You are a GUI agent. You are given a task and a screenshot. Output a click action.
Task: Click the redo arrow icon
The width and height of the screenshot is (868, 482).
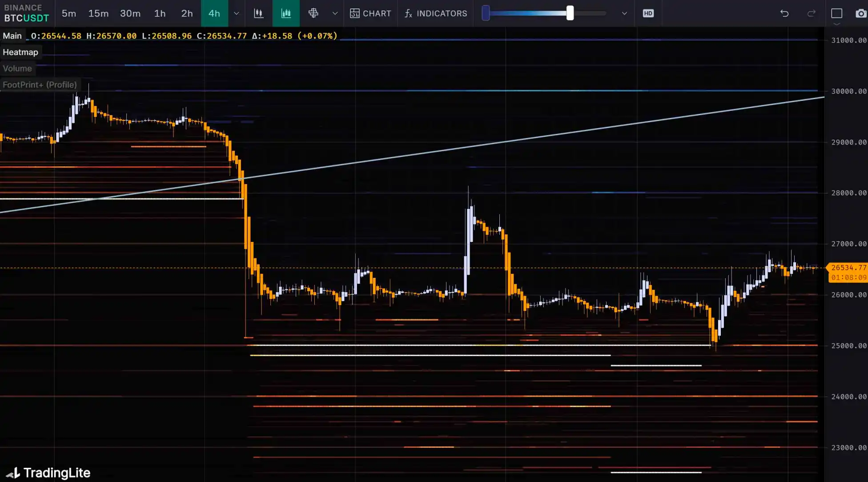click(x=812, y=13)
